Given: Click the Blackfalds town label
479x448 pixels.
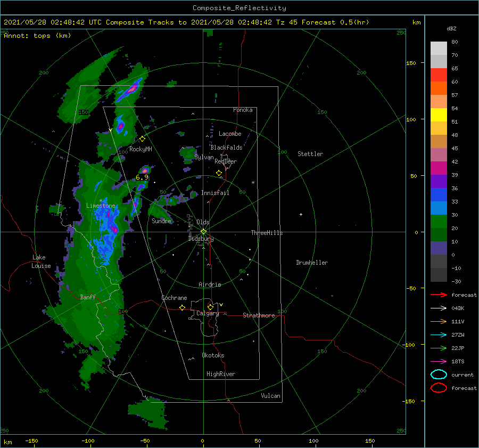Looking at the screenshot, I should click(226, 148).
